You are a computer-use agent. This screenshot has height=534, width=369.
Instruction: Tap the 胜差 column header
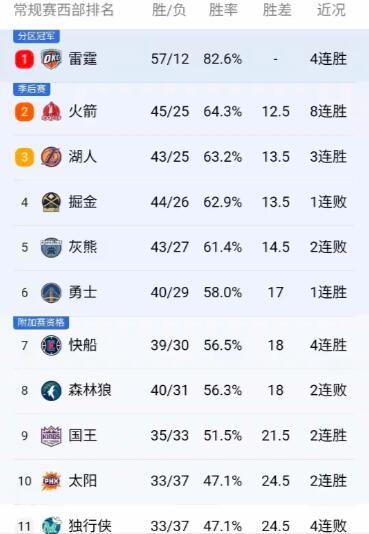(x=277, y=10)
